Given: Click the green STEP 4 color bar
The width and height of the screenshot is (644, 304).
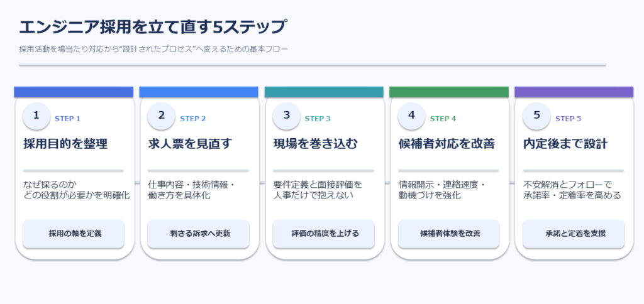Looking at the screenshot, I should coord(448,92).
